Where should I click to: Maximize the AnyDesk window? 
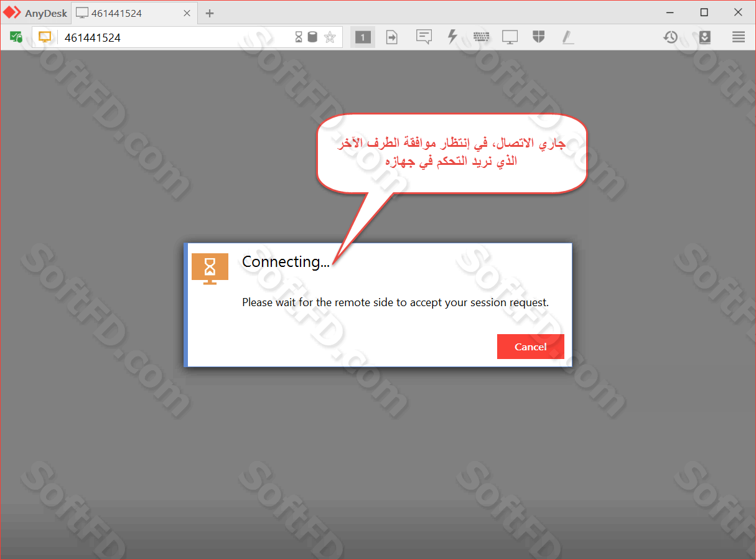[704, 12]
